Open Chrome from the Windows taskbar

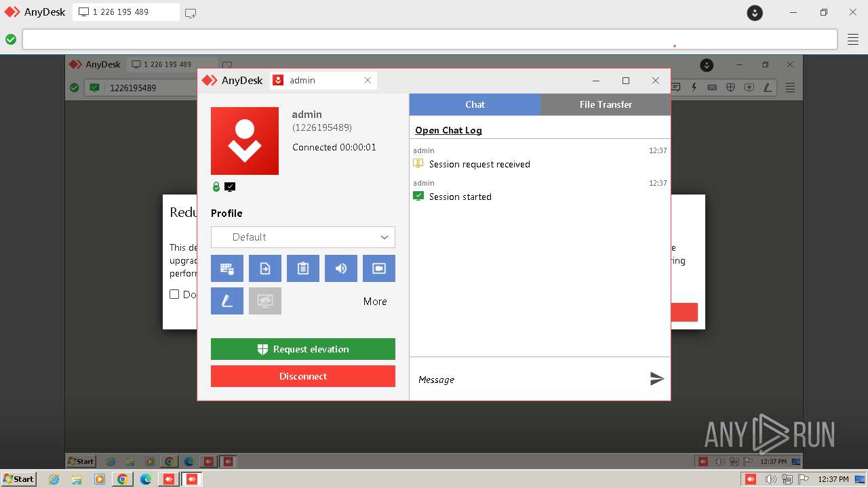click(123, 479)
